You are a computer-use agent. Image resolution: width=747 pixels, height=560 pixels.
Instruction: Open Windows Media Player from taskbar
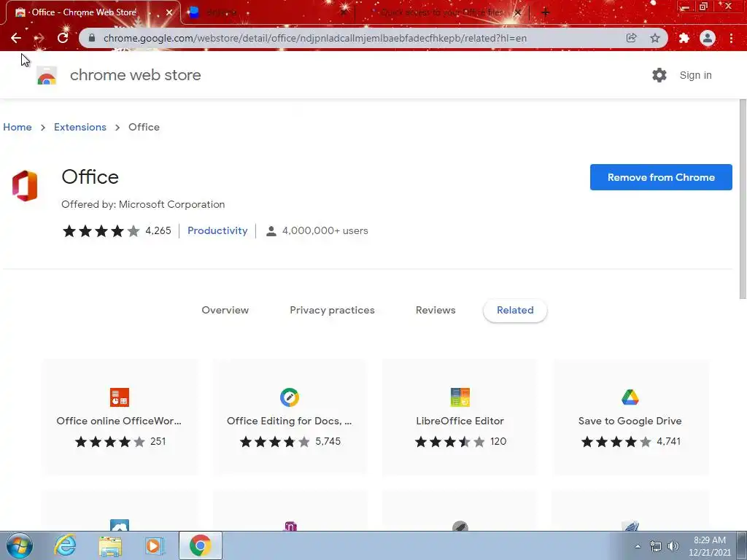(x=154, y=546)
